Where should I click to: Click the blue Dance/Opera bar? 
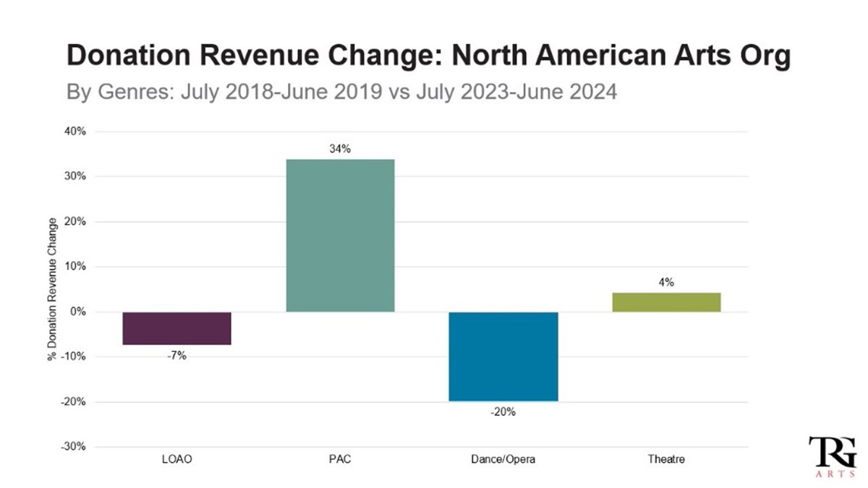(x=503, y=356)
